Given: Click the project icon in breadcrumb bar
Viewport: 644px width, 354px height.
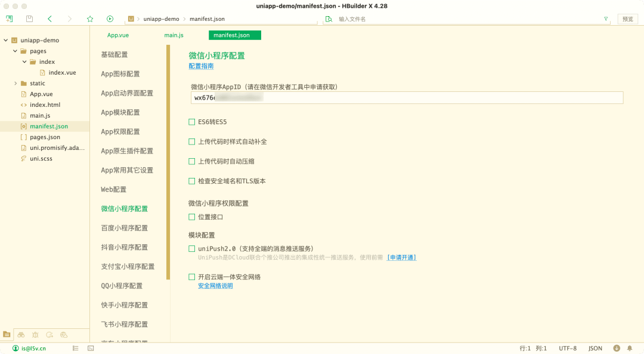Looking at the screenshot, I should [131, 19].
